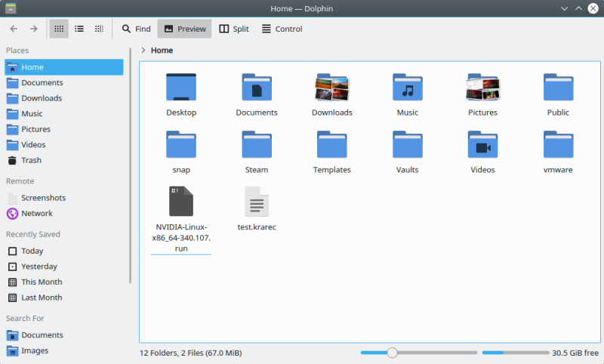Click Home in the breadcrumb path
Screen dimensions: 604x364
click(162, 50)
